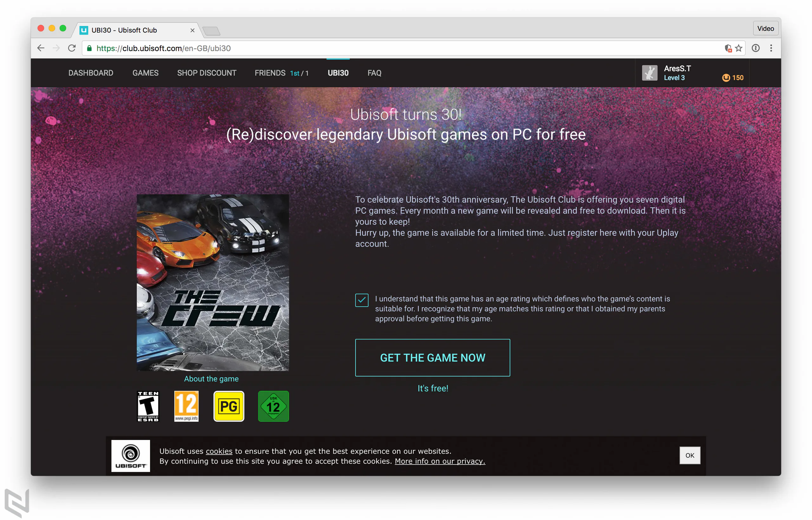Click the PEGI 12 rating badge
Image resolution: width=812 pixels, height=520 pixels.
tap(187, 406)
